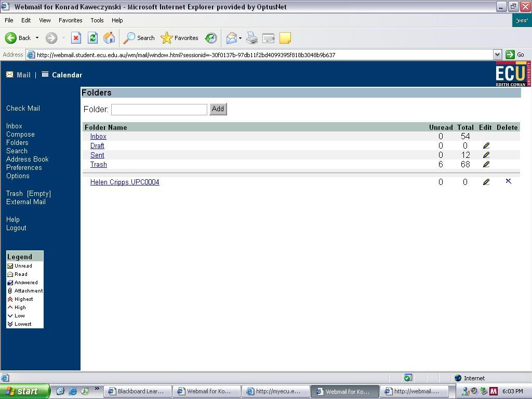
Task: Edit the Trash folder pencil icon
Action: pos(486,164)
